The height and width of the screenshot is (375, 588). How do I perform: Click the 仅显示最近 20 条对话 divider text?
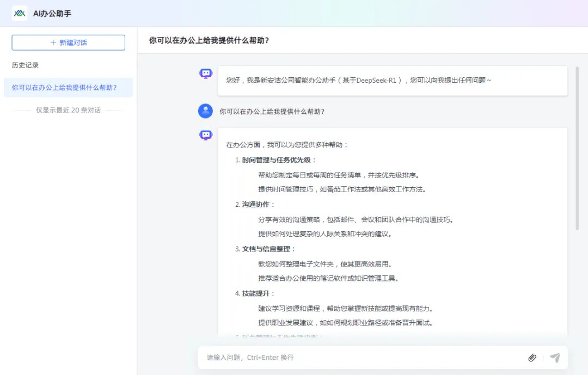click(68, 110)
